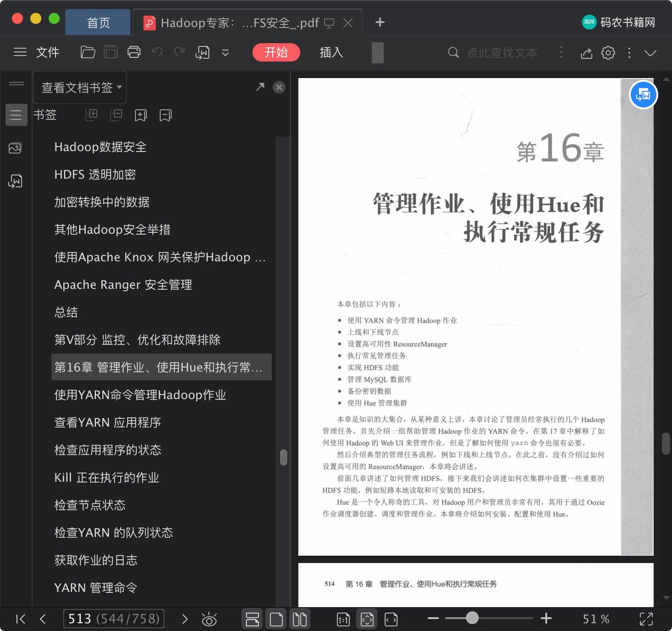Expand all bookmarks icon
This screenshot has height=631, width=672.
(x=91, y=115)
